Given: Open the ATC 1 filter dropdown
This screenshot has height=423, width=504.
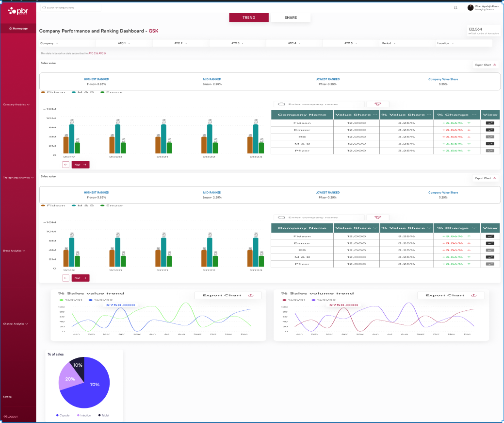Looking at the screenshot, I should [124, 43].
